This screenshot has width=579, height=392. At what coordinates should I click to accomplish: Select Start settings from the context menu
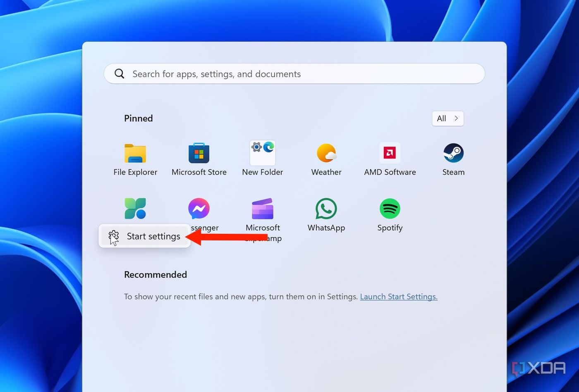(153, 236)
